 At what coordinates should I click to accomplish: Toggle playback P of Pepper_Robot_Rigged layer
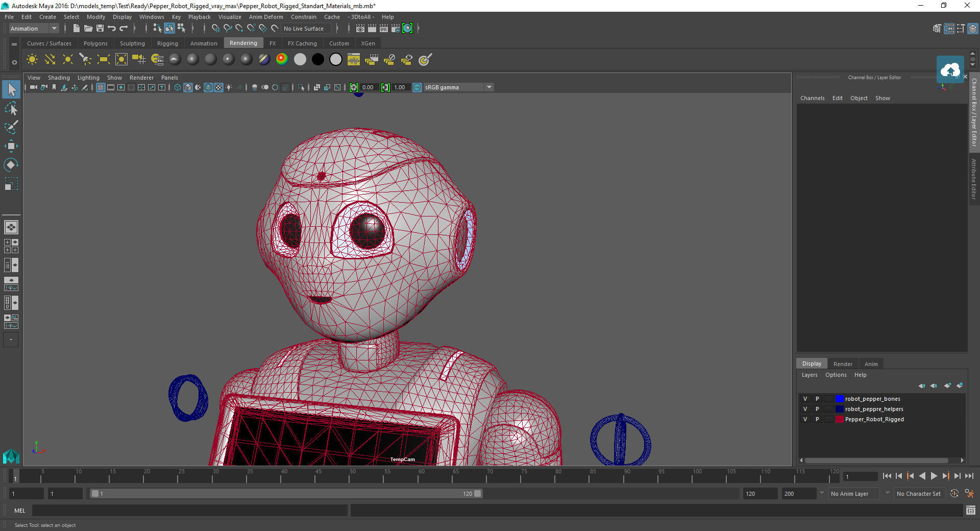tap(817, 419)
